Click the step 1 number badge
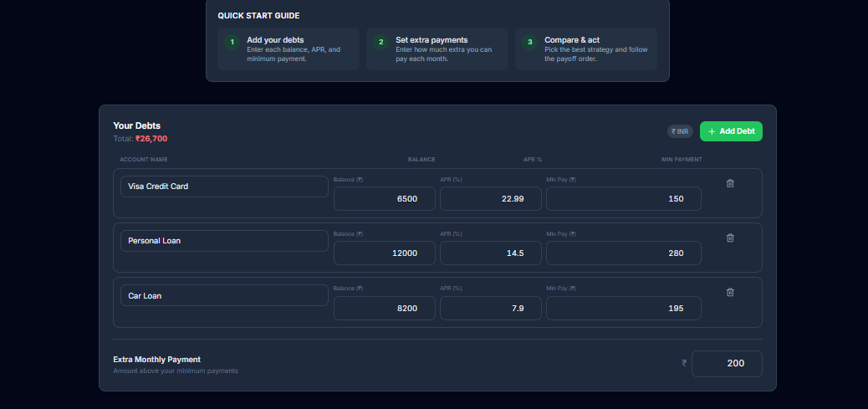Image resolution: width=868 pixels, height=409 pixels. click(x=232, y=42)
